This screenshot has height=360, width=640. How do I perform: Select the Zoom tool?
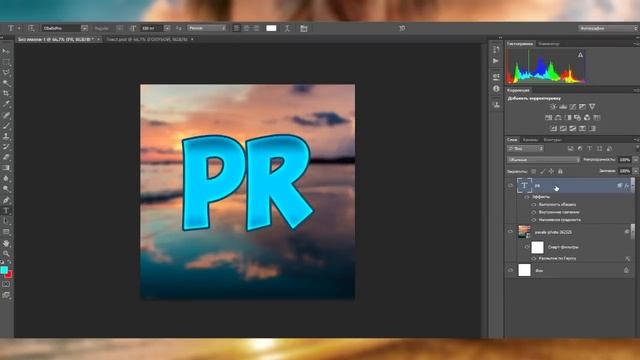pyautogui.click(x=6, y=253)
